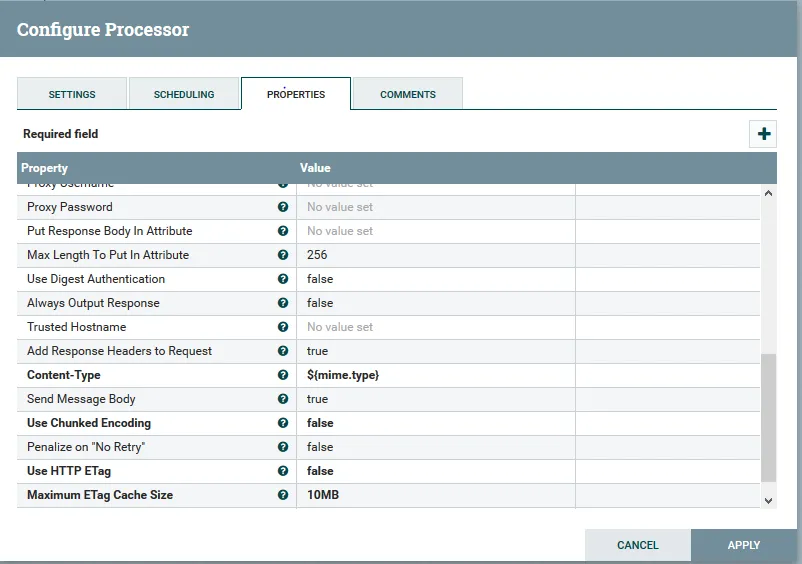This screenshot has width=802, height=564.
Task: Edit the Content-Type ${mime.type} value
Action: [x=436, y=375]
